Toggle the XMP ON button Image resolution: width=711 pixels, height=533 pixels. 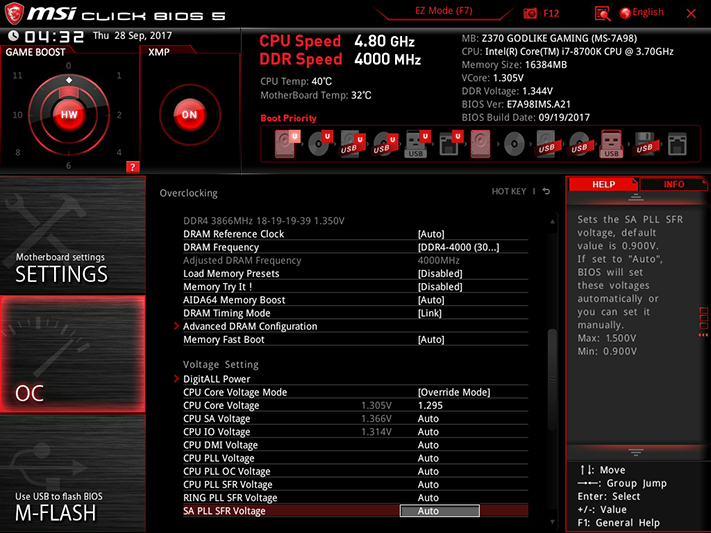pos(190,115)
